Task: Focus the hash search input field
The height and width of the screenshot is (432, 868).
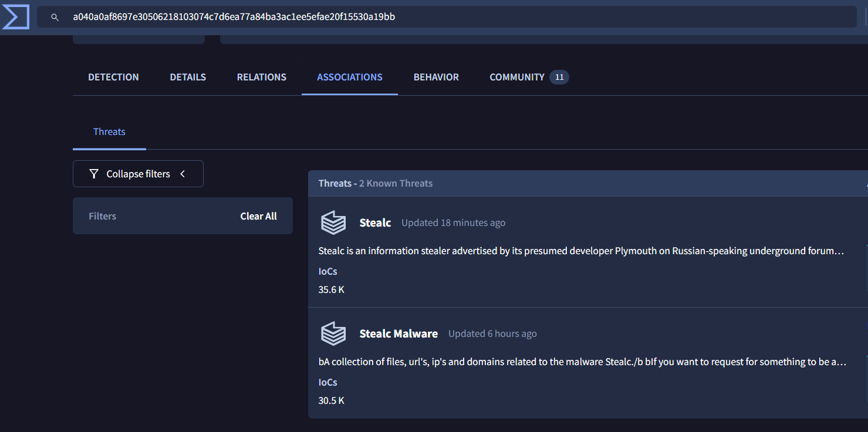Action: [446, 17]
